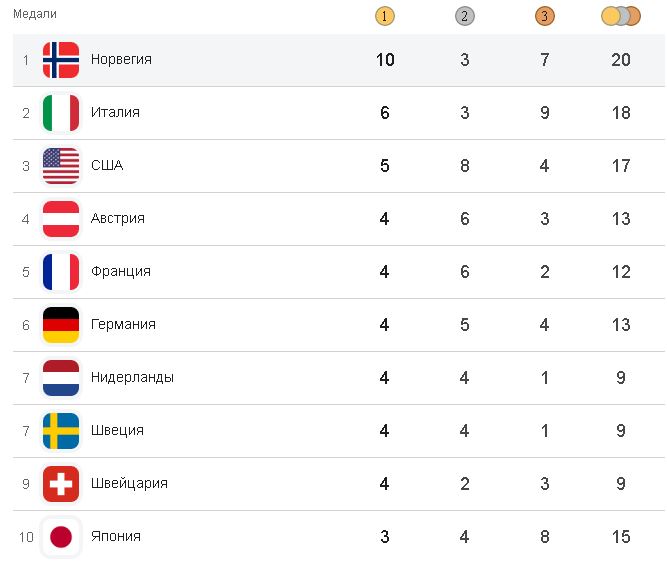Click the silver medal column icon

[x=464, y=15]
